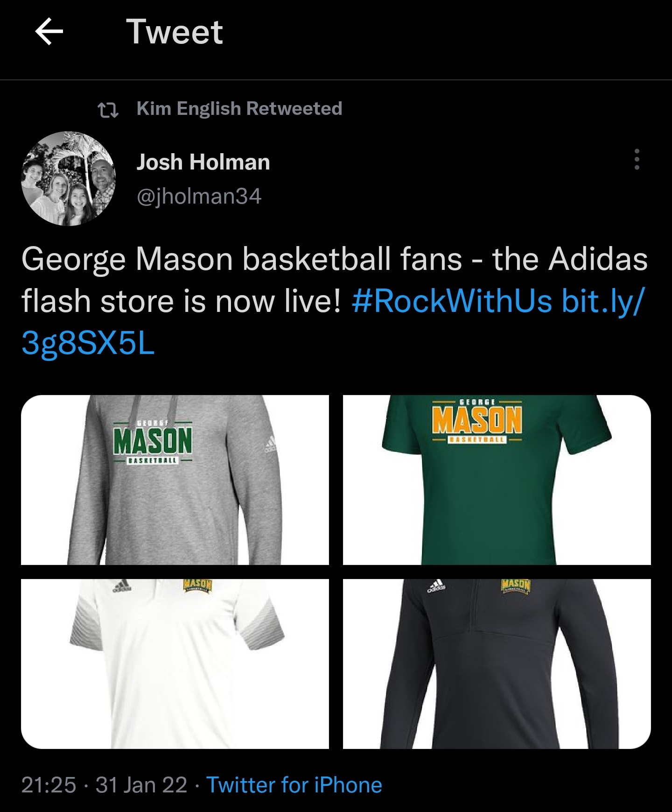The image size is (672, 812).
Task: View the gray Mason hoodie image
Action: 175,480
